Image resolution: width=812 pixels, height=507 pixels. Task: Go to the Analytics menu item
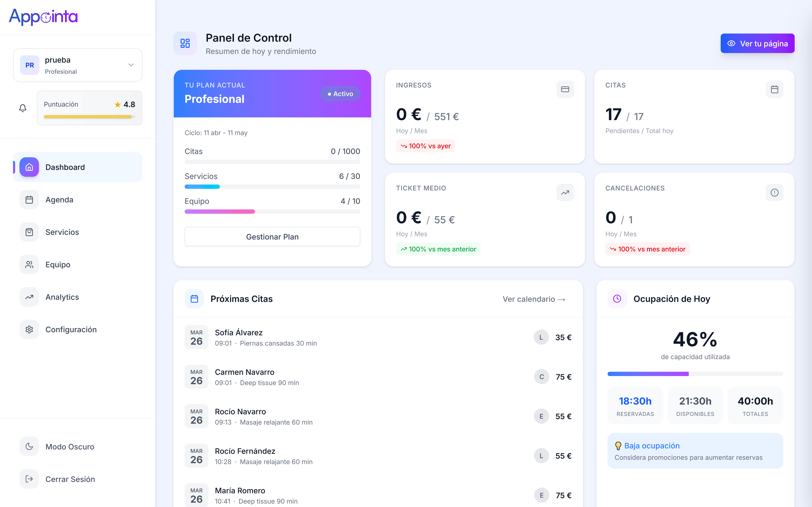tap(77, 297)
